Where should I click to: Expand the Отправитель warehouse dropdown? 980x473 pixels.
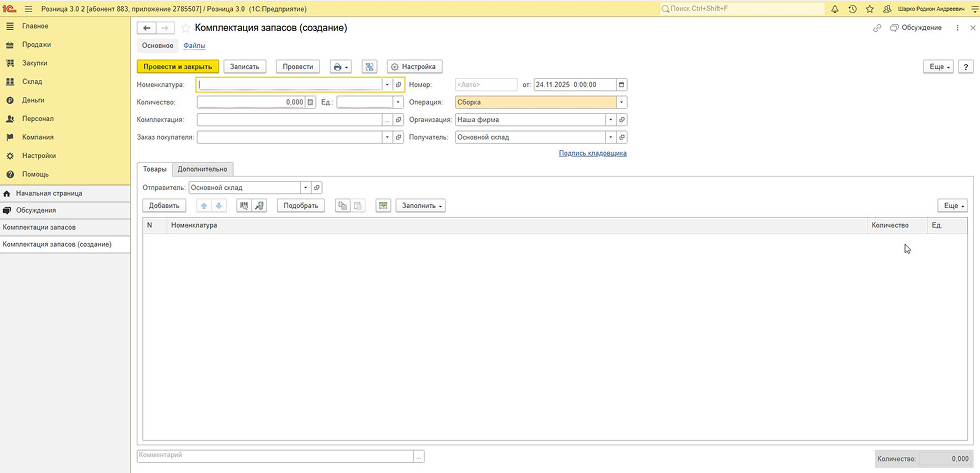pos(305,187)
